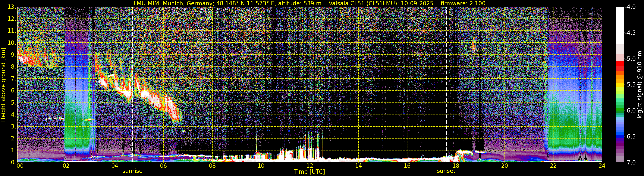Screen dimensions: 644x176
Task: Click the '9.' tick on the height axis
Action: point(13,55)
